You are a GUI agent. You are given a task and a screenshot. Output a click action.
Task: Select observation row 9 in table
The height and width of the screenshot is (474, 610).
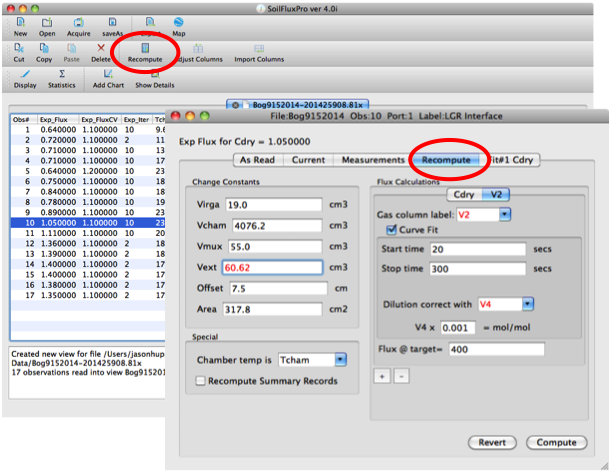coord(88,212)
